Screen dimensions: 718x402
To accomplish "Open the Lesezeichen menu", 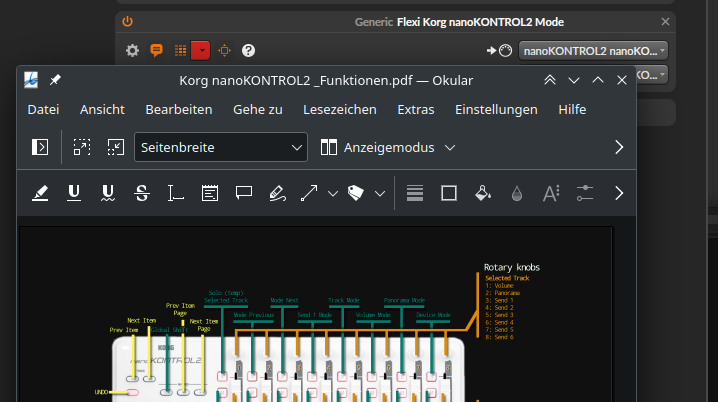I will click(340, 109).
